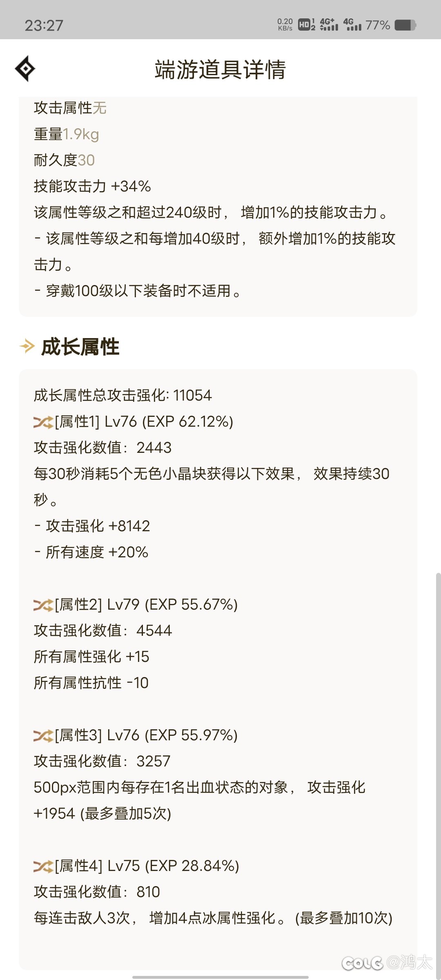Select the 端游道具详情 title bar
441x980 pixels.
(x=220, y=69)
